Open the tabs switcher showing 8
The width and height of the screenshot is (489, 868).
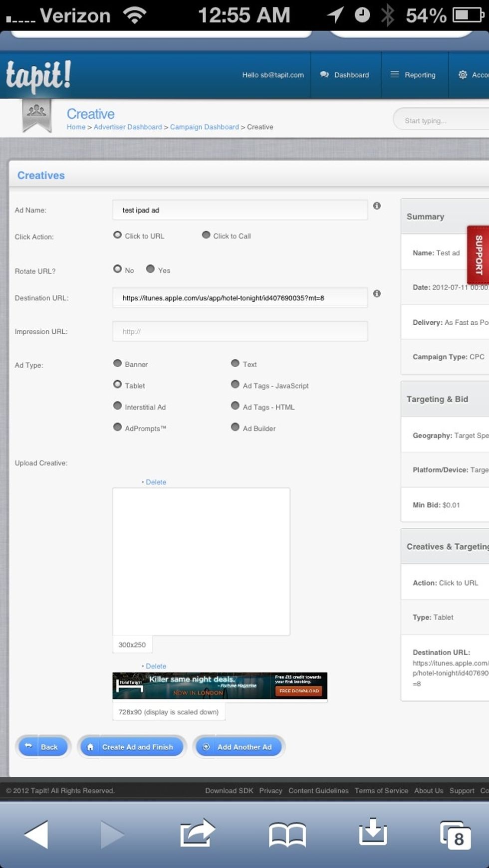pos(455,835)
